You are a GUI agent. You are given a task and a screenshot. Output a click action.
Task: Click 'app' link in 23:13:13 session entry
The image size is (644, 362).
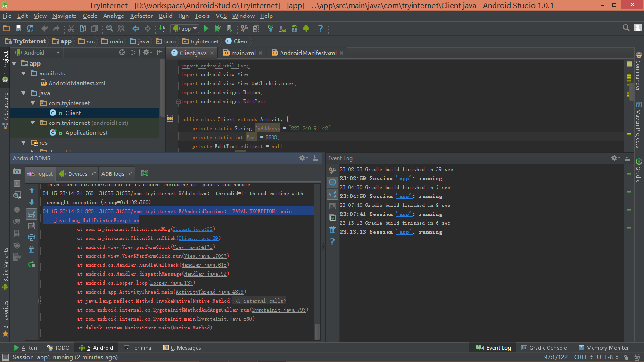coord(405,232)
